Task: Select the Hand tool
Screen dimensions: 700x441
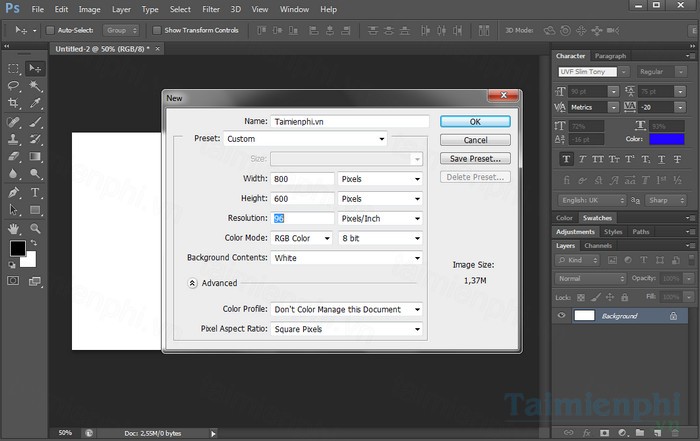Action: coord(13,229)
